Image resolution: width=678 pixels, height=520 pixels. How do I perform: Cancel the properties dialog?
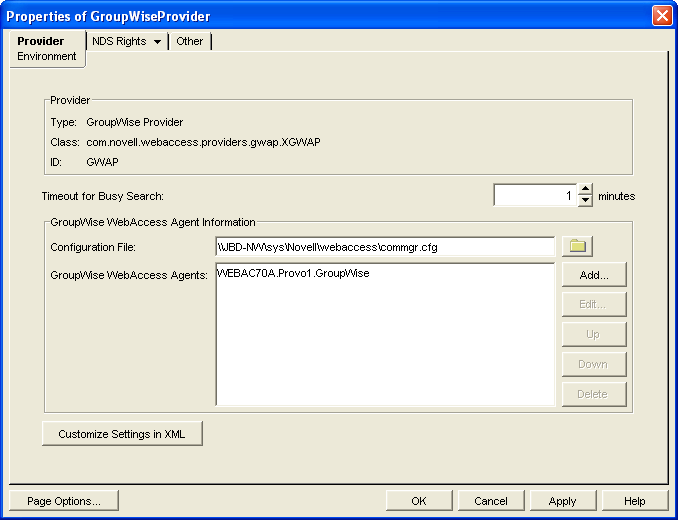(491, 501)
